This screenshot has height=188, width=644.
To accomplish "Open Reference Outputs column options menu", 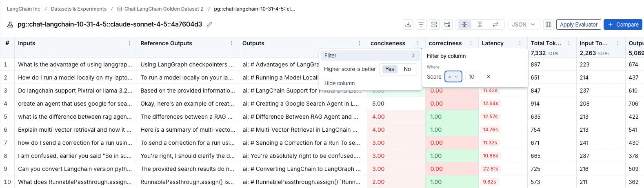I will pos(231,43).
